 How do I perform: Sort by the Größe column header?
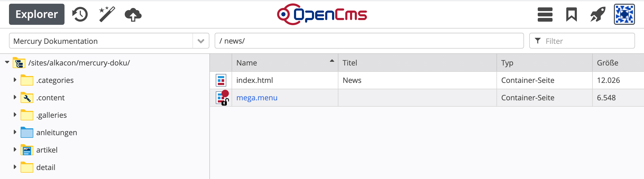[x=618, y=63]
